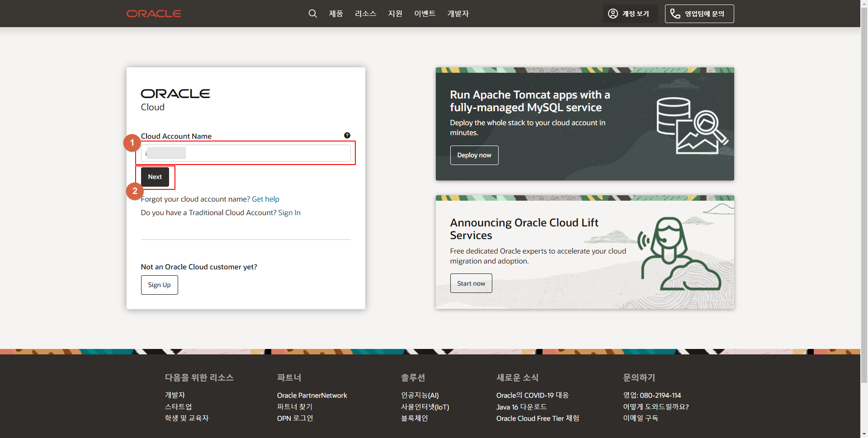Click the 'Run Apache Tomcat apps' headline
868x438 pixels.
coord(530,101)
